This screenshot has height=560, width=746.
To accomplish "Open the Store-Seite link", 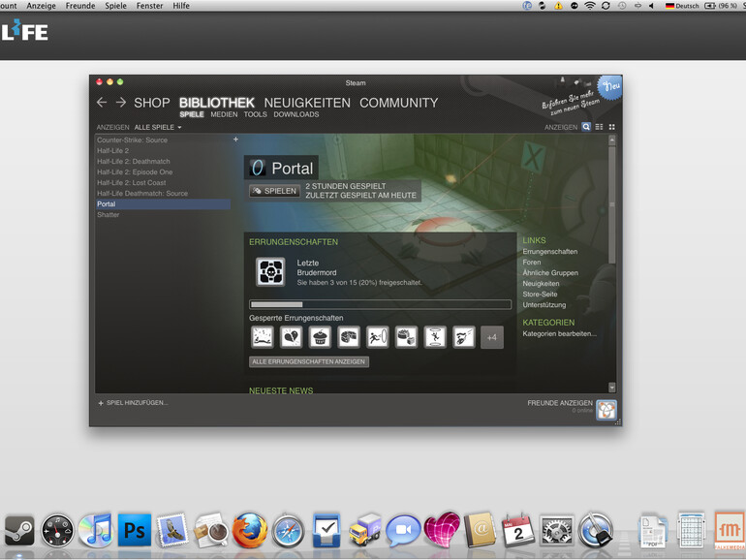I will point(540,295).
